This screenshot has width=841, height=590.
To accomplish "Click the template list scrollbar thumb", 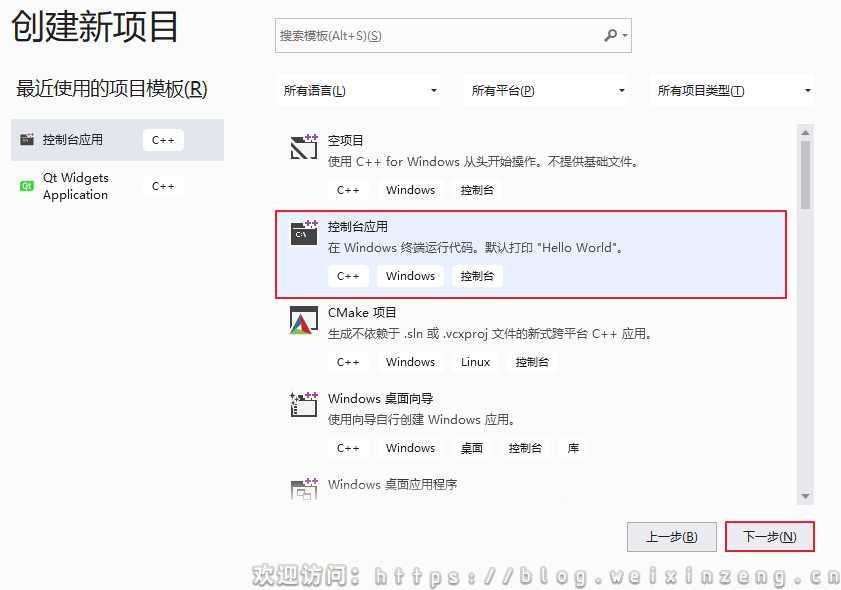I will (806, 175).
